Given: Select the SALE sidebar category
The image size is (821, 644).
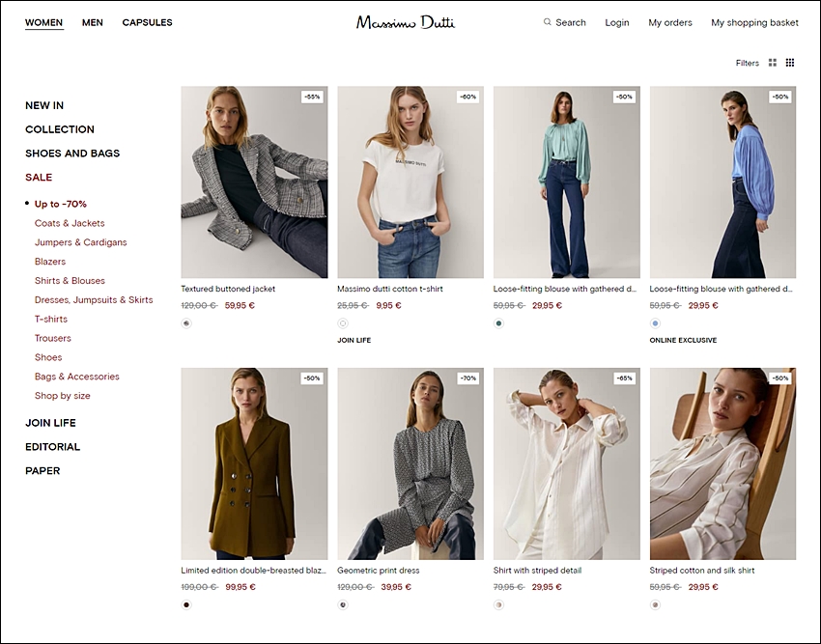Looking at the screenshot, I should point(39,178).
